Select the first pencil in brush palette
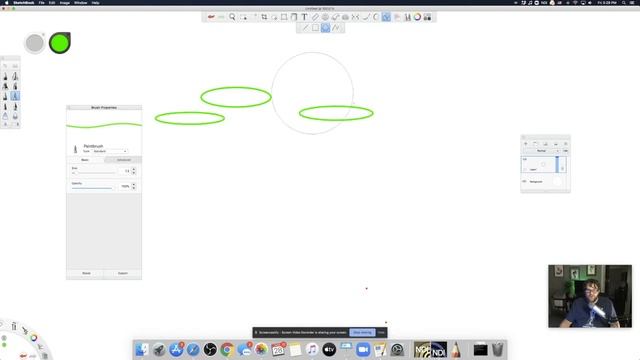The width and height of the screenshot is (640, 360). click(x=5, y=76)
